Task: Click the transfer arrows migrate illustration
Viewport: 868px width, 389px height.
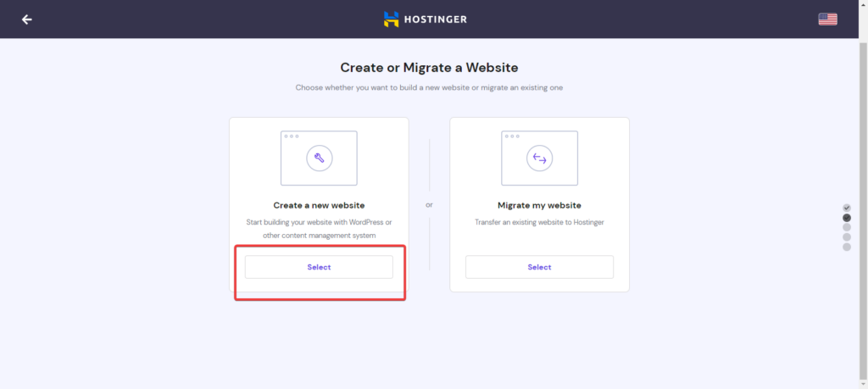Action: click(539, 158)
